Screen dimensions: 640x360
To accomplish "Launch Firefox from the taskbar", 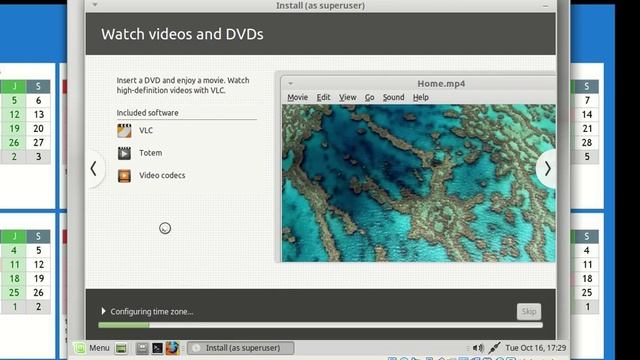I will (172, 348).
